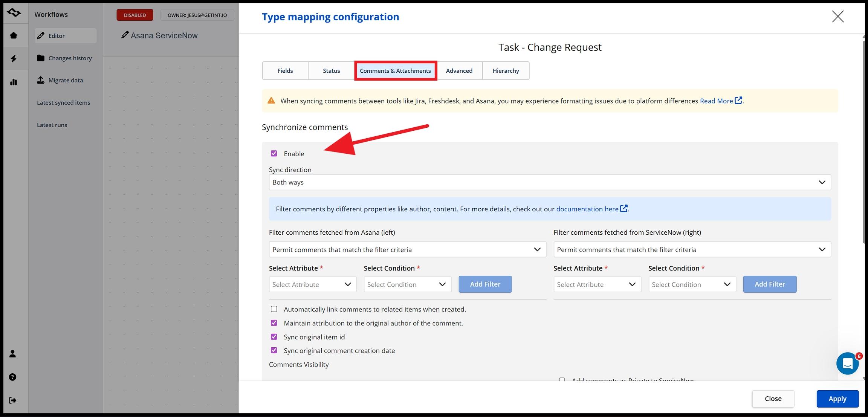Open the Sync direction dropdown
The height and width of the screenshot is (417, 868).
coord(550,182)
